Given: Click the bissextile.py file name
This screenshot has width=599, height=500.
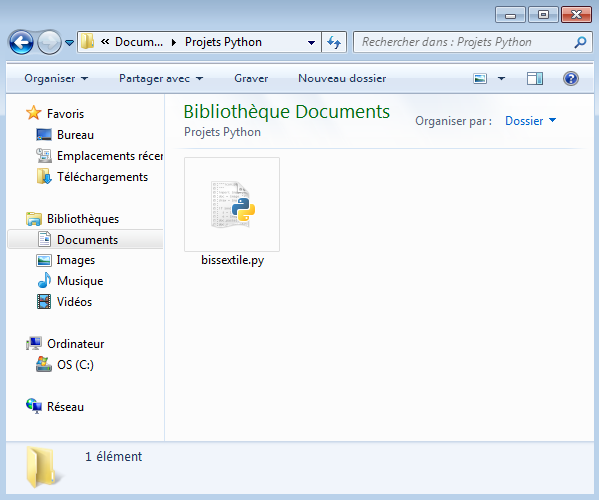Looking at the screenshot, I should (233, 260).
